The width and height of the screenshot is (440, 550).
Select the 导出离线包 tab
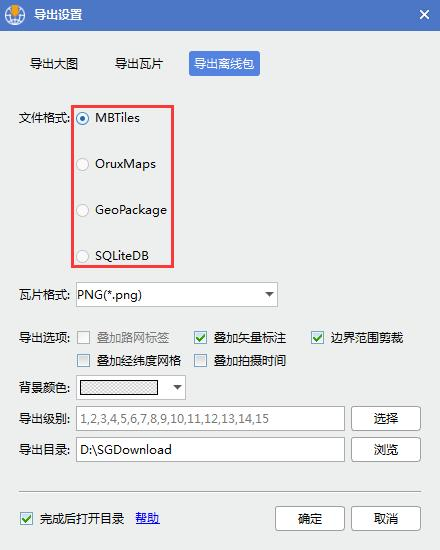224,63
